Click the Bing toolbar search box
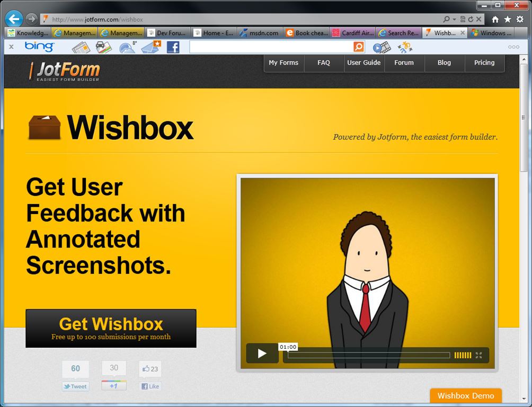This screenshot has width=532, height=407. pyautogui.click(x=271, y=47)
